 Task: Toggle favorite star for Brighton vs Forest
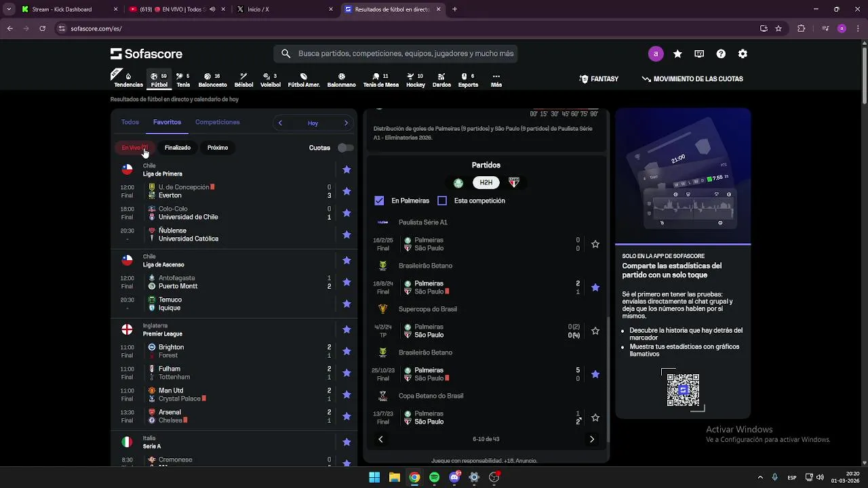tap(347, 351)
